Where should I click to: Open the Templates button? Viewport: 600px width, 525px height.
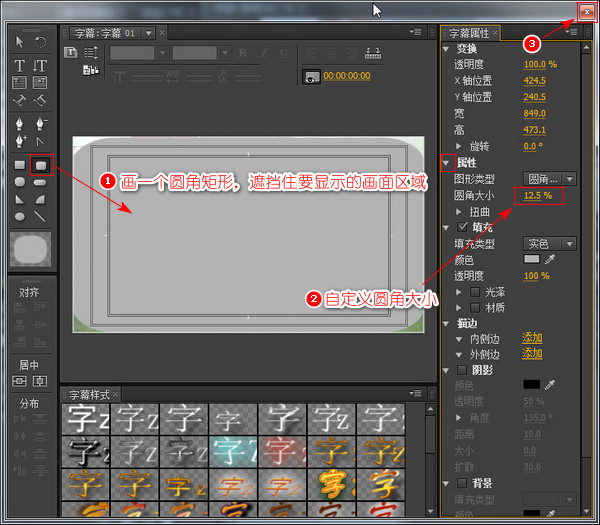click(91, 70)
